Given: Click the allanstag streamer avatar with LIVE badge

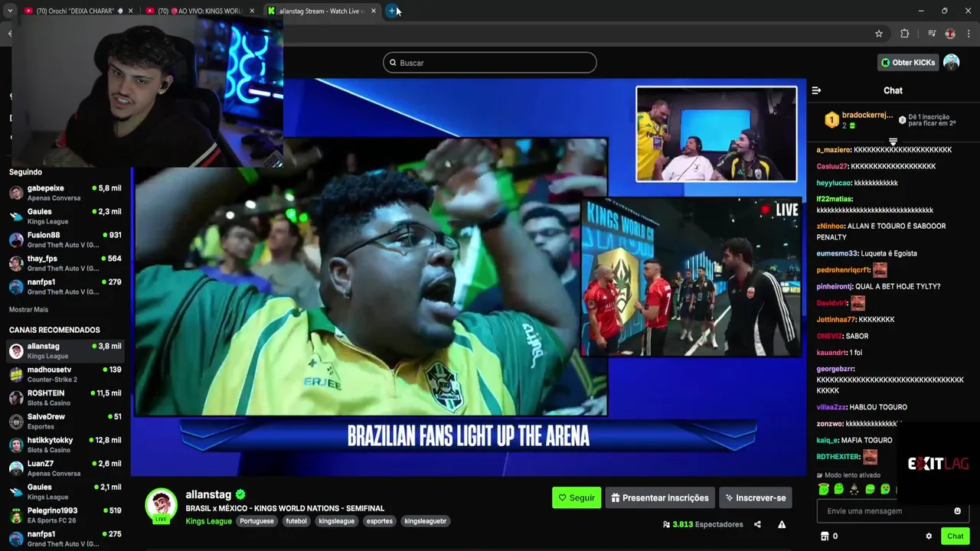Looking at the screenshot, I should [x=161, y=506].
